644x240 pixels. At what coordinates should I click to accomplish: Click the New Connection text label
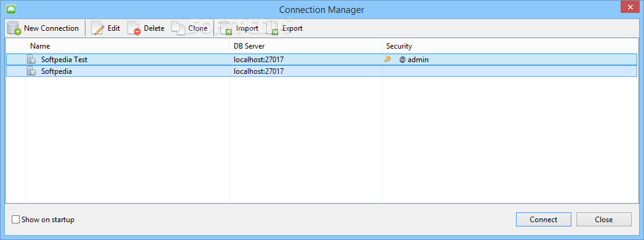[x=51, y=28]
